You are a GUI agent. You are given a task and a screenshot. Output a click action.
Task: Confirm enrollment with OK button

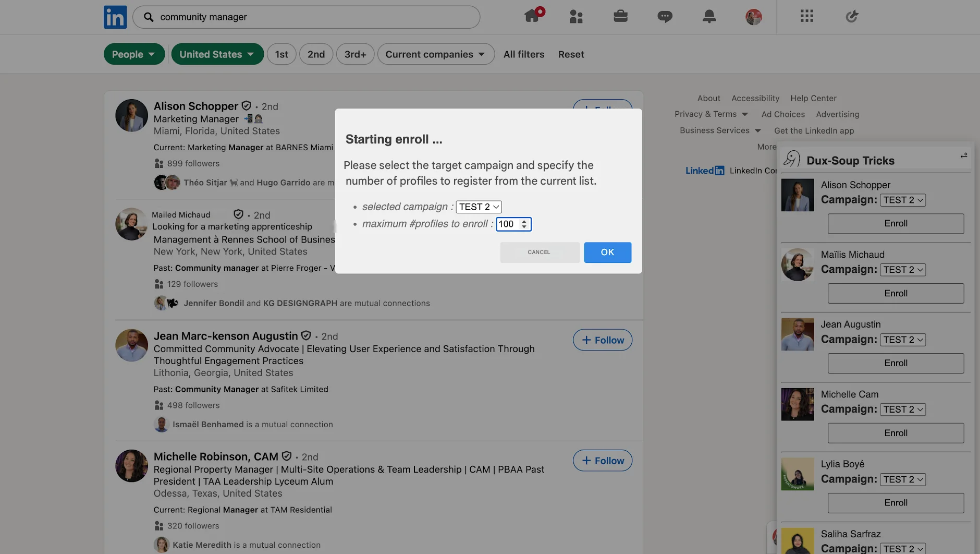tap(607, 252)
